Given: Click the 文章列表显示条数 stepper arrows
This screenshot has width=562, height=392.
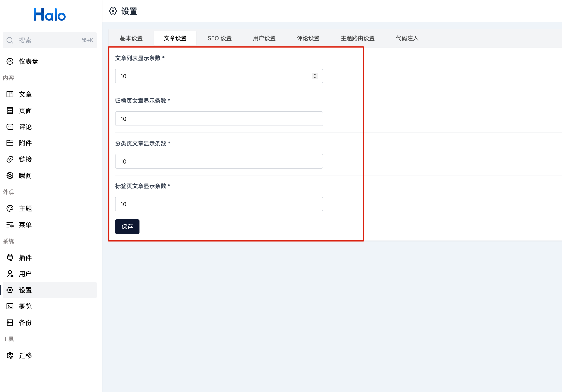Looking at the screenshot, I should click(315, 76).
